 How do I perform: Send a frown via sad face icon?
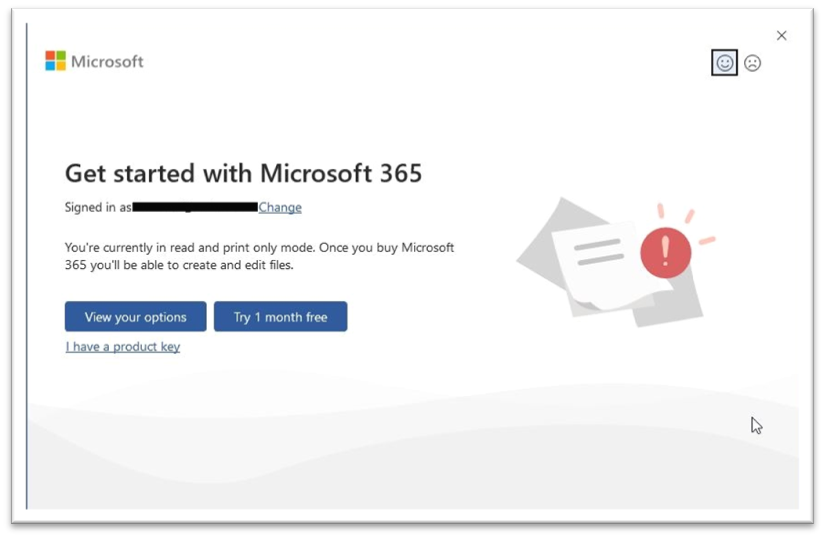point(753,63)
